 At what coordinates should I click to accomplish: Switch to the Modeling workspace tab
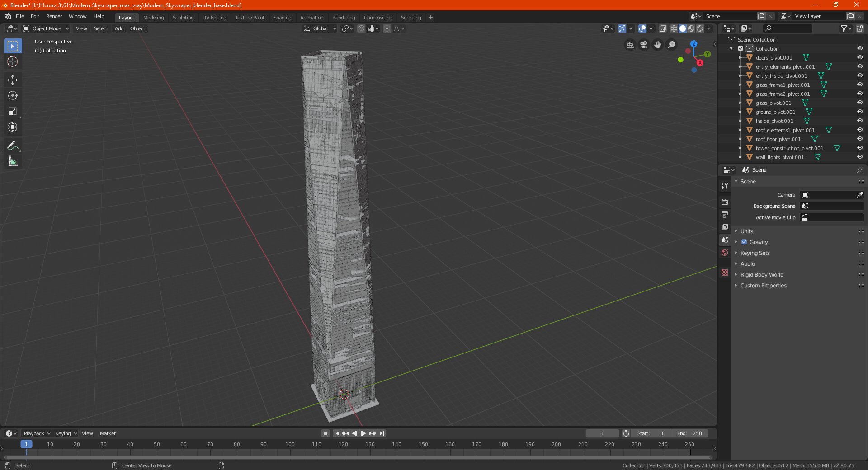tap(153, 18)
